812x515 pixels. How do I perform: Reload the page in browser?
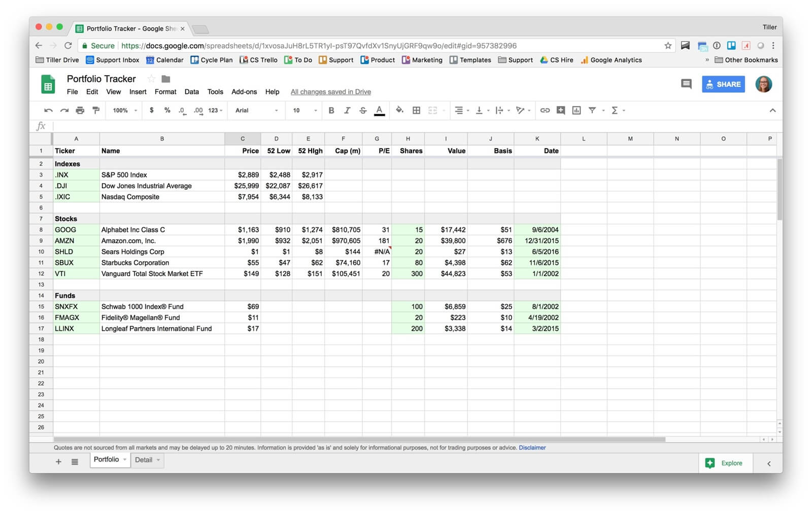pyautogui.click(x=68, y=46)
